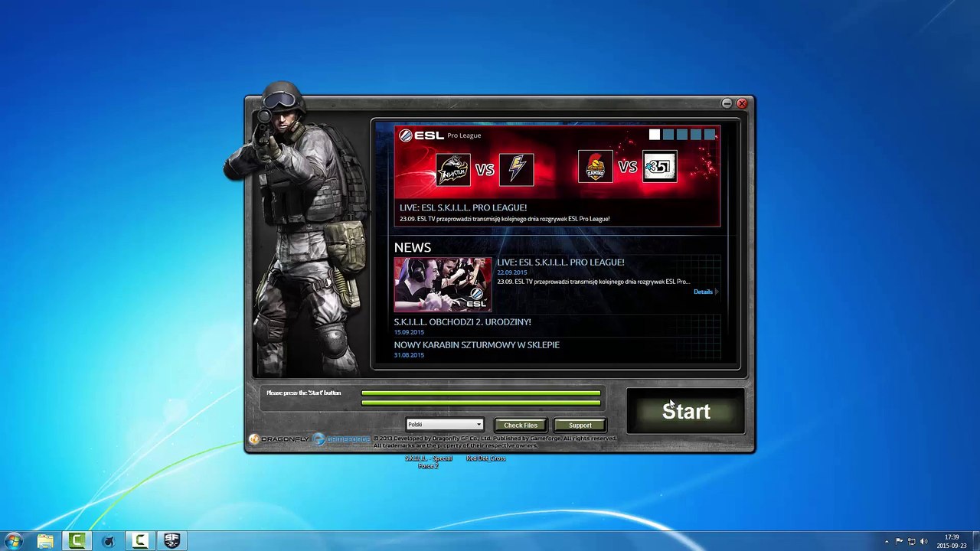Open news headline 'S.K.I.L.L. OBCHODZI 2. URODZINY!'
The width and height of the screenshot is (980, 551).
[462, 322]
